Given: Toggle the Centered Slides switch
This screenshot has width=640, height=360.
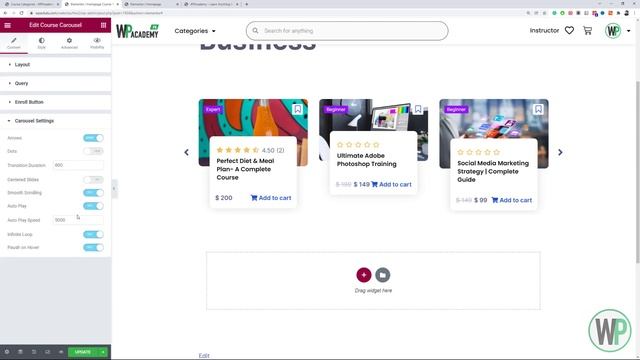Looking at the screenshot, I should pyautogui.click(x=93, y=180).
